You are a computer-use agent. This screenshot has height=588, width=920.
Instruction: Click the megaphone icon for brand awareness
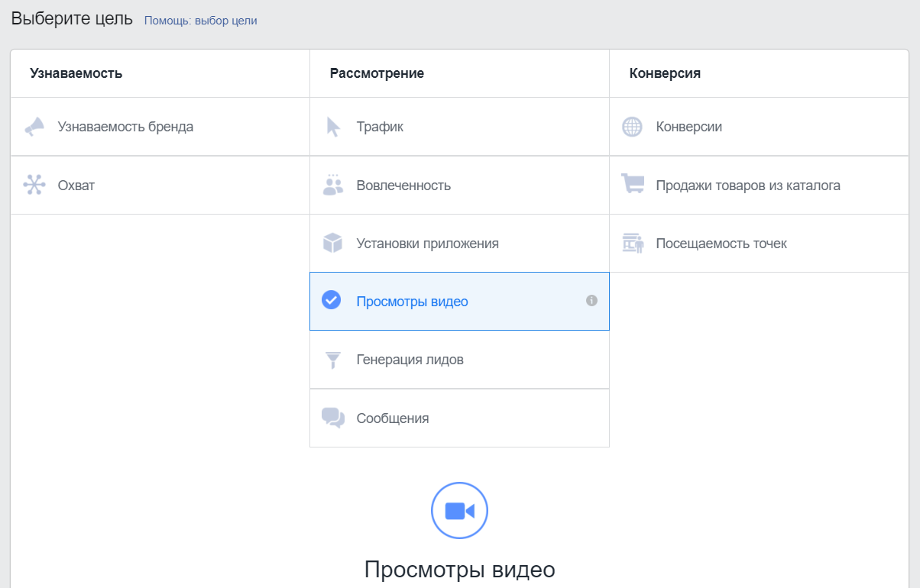pos(34,127)
